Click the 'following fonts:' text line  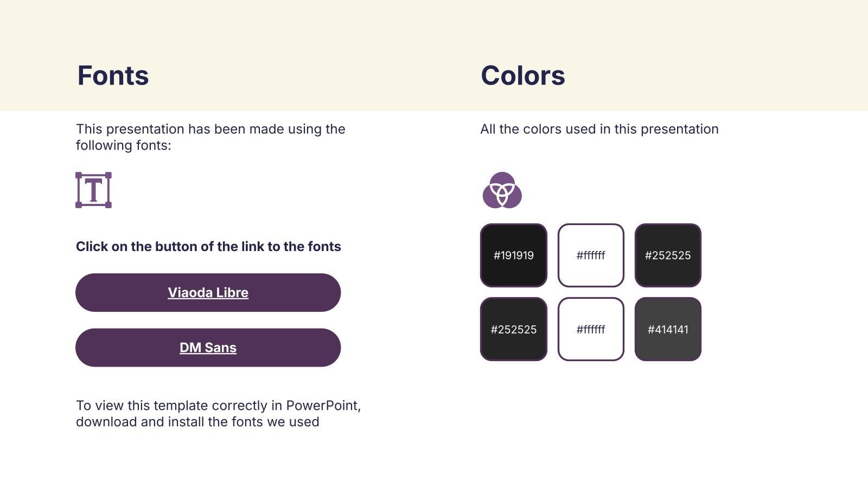pyautogui.click(x=123, y=145)
